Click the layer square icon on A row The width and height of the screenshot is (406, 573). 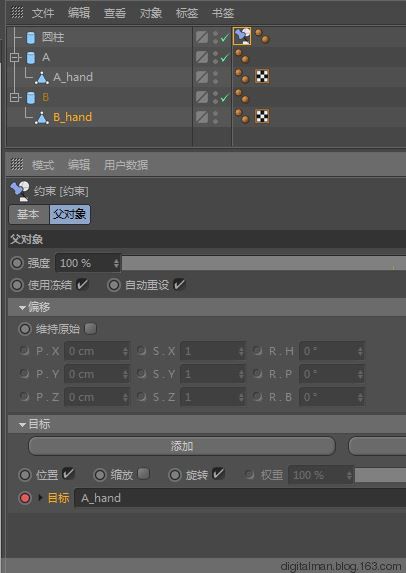pos(202,57)
